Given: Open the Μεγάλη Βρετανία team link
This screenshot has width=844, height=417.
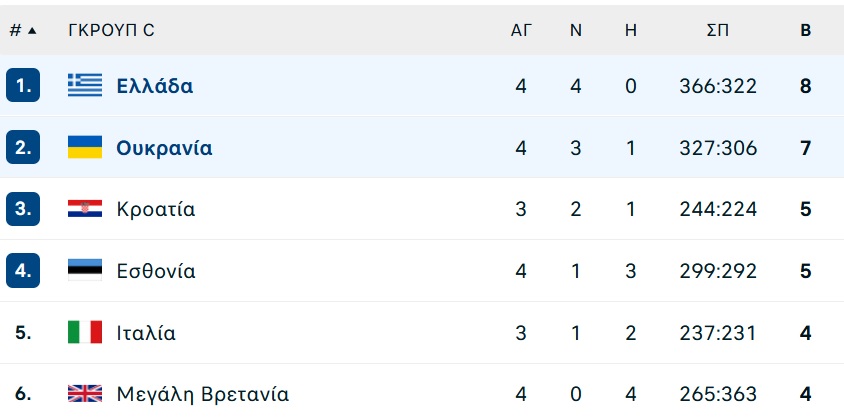Looking at the screenshot, I should 202,394.
